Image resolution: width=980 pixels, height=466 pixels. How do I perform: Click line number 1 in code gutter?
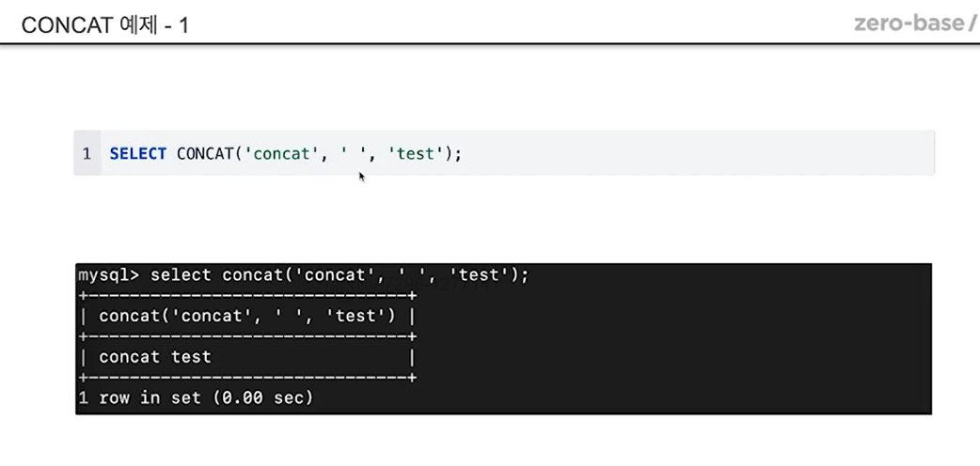(x=87, y=154)
